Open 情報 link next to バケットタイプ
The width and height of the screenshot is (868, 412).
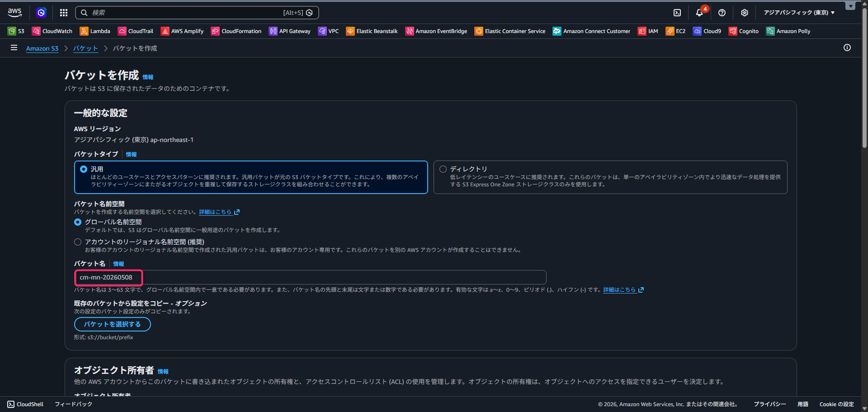tap(131, 155)
